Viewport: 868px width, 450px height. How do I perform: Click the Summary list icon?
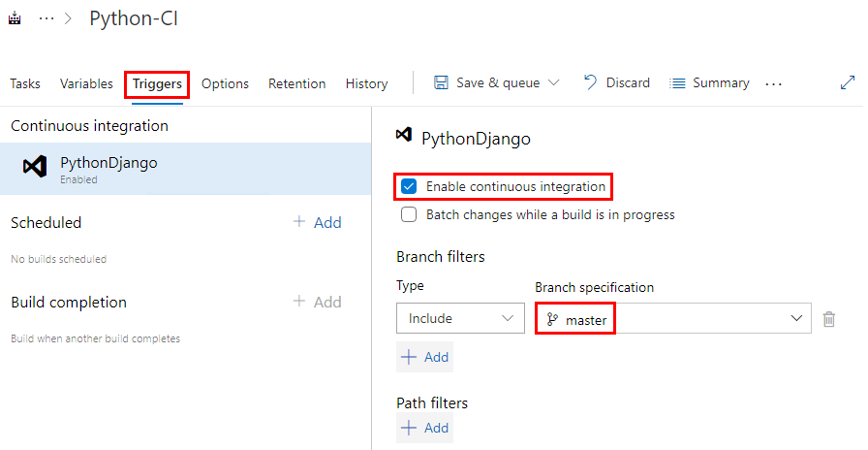(677, 83)
